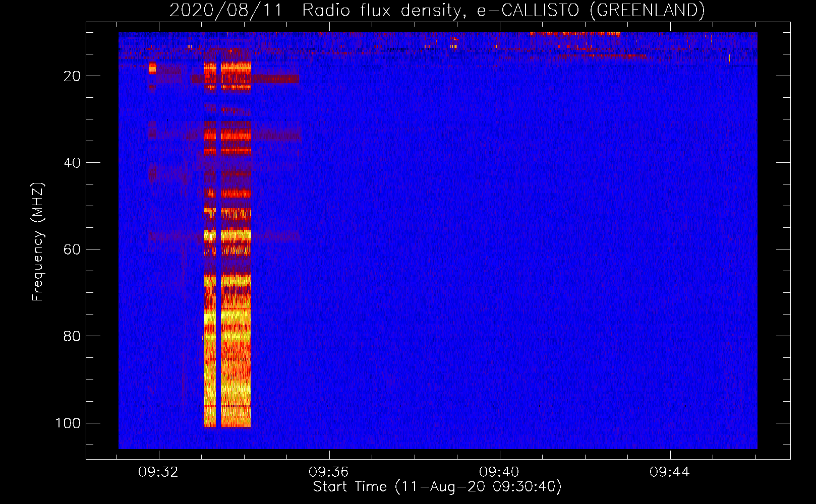Click the 09:36 time tick label

pos(329,472)
